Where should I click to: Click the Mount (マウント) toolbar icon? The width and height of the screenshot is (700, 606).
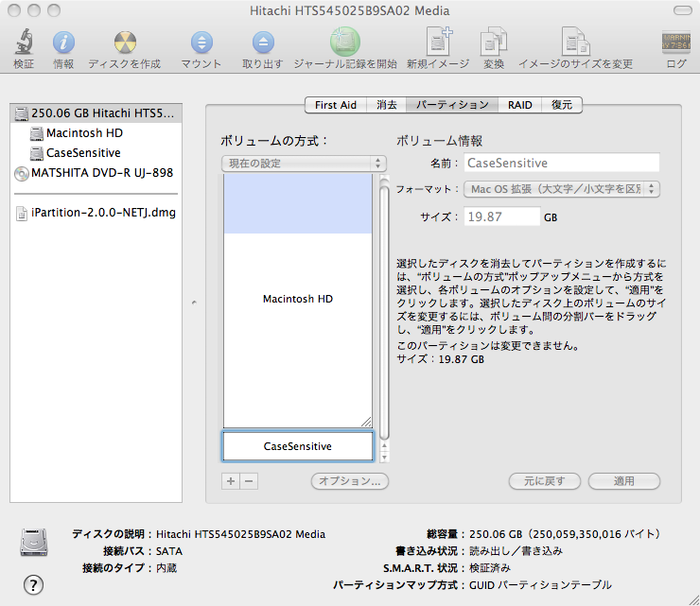pyautogui.click(x=201, y=43)
